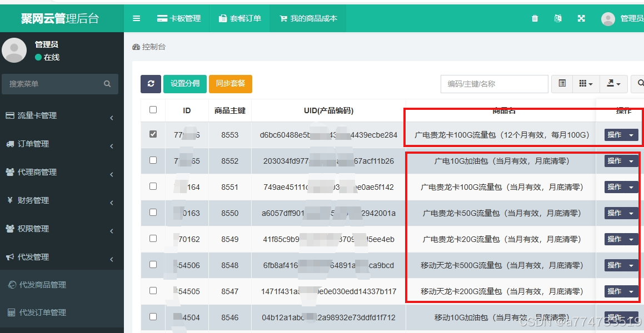
Task: Toggle the sidebar hamburger menu icon
Action: 136,18
